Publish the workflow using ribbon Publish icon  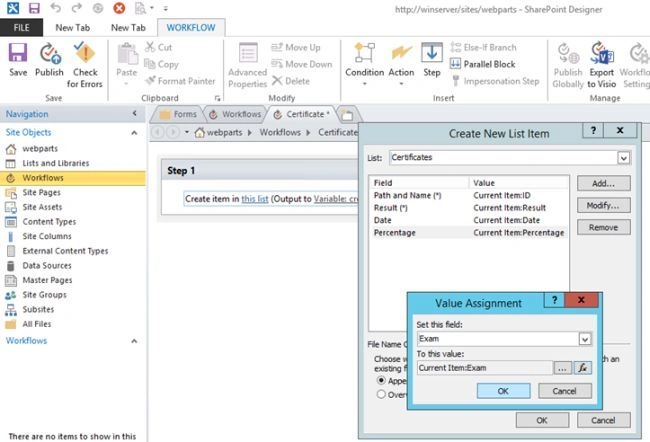49,60
